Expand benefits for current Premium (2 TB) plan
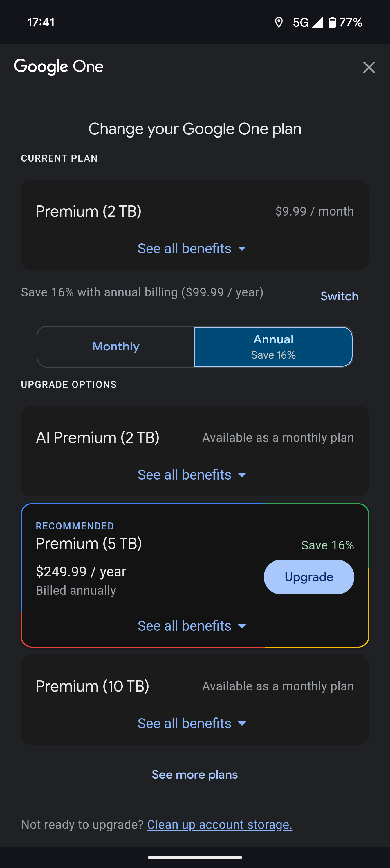This screenshot has height=868, width=390. coord(192,249)
